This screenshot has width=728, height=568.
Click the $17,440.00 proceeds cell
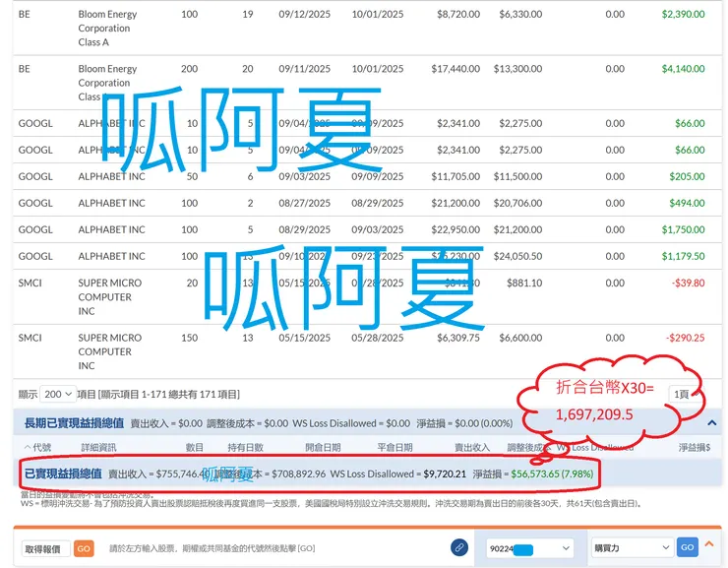(x=455, y=69)
